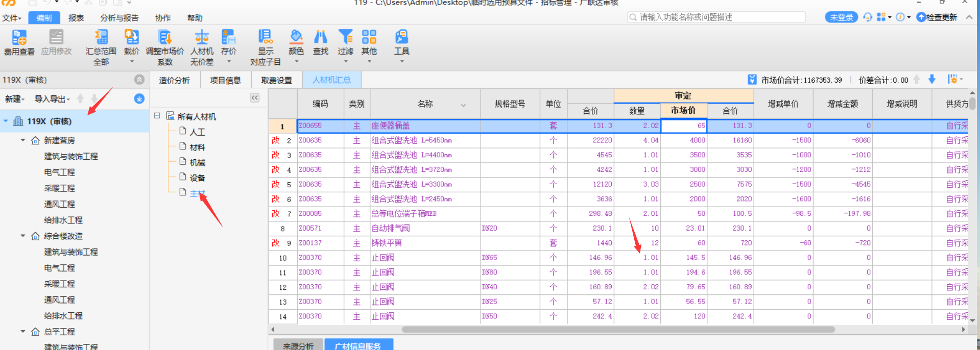Collapse the 综合楼改造 tree node

[x=22, y=236]
